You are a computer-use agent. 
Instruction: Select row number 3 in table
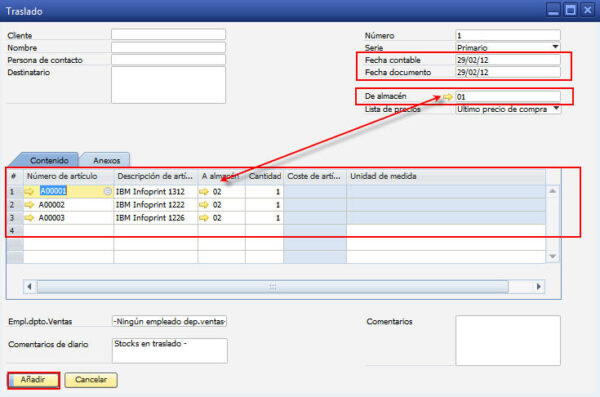(x=15, y=218)
